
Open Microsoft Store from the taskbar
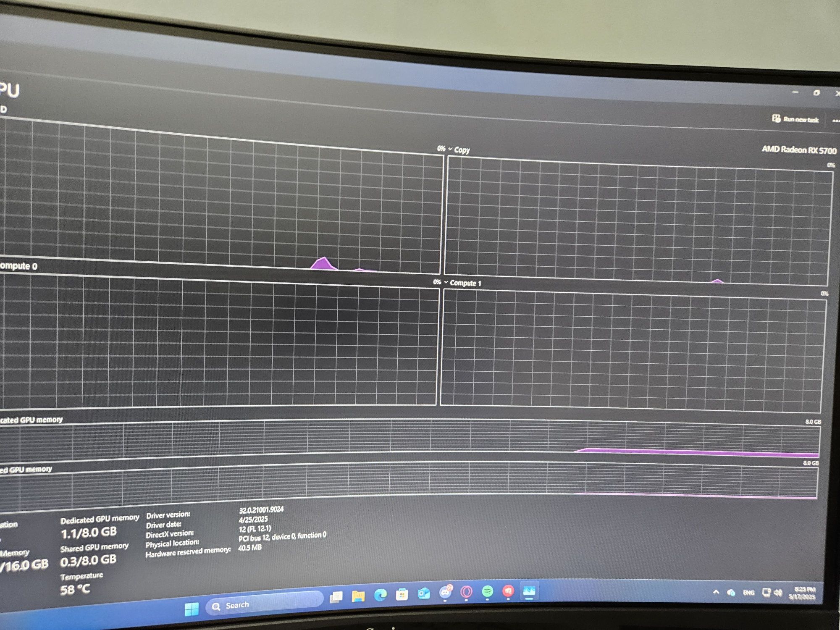(x=402, y=594)
